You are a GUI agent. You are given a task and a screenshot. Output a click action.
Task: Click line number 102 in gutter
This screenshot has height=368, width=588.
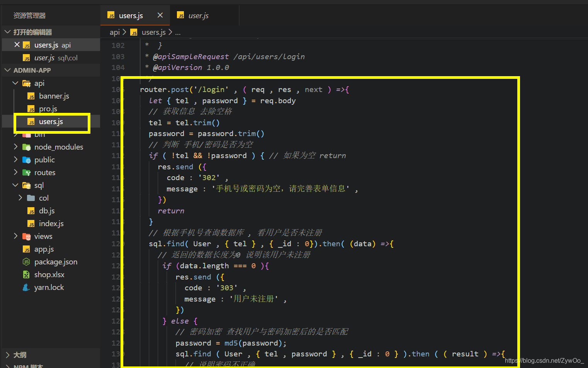coord(118,45)
